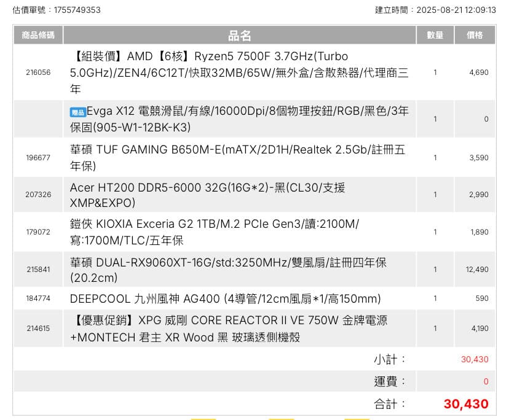Open the Evga X12 電競滑鼠 product name
The width and height of the screenshot is (509, 420).
pyautogui.click(x=239, y=119)
